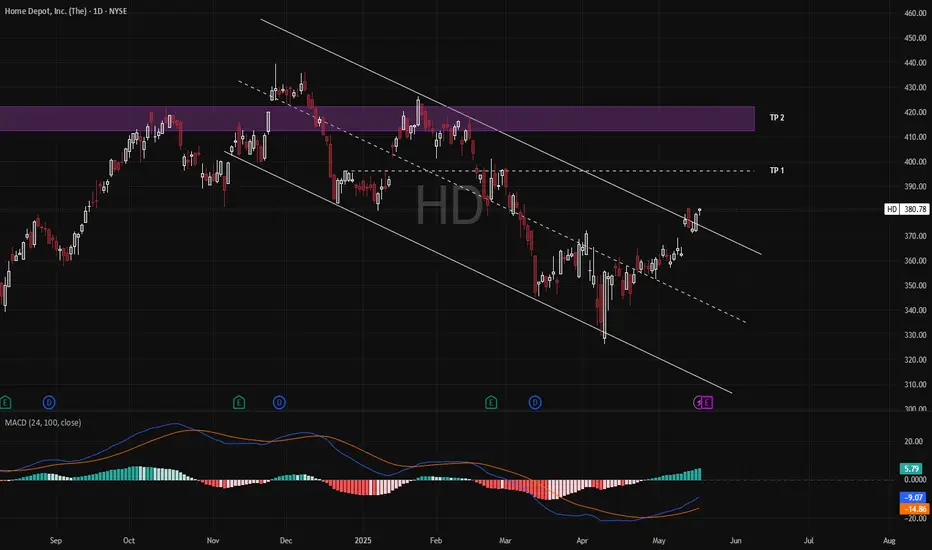The image size is (932, 550).
Task: Click the Sep label on the time axis
Action: 56,540
